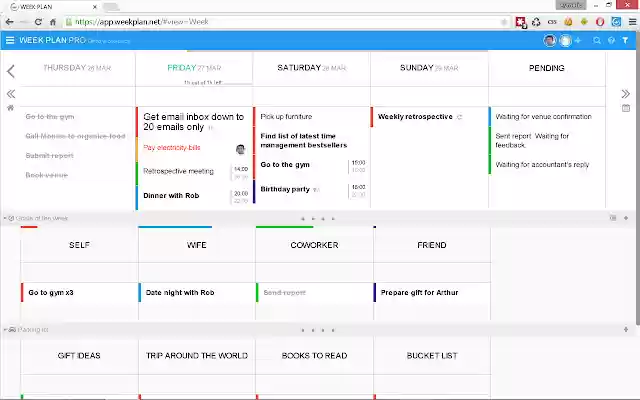Click the assignee avatar on Pay electricity bills
This screenshot has height=400, width=640.
(240, 149)
